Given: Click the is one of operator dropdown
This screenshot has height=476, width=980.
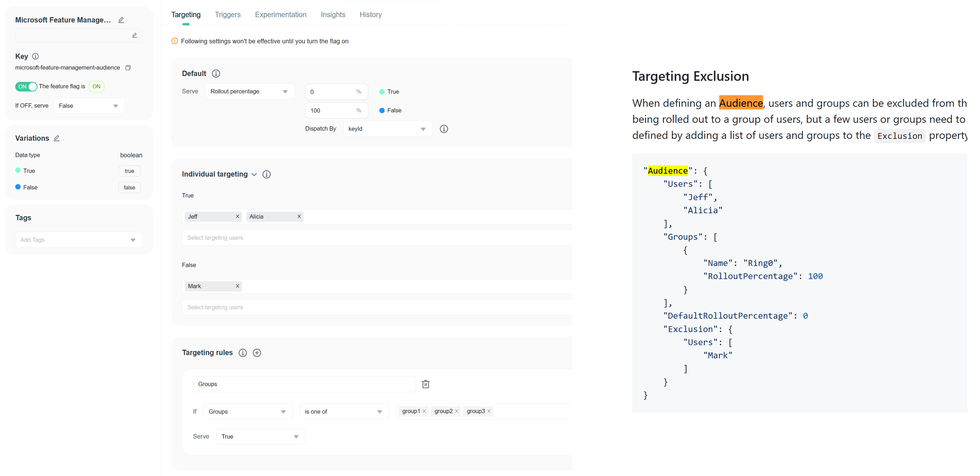Looking at the screenshot, I should 343,412.
